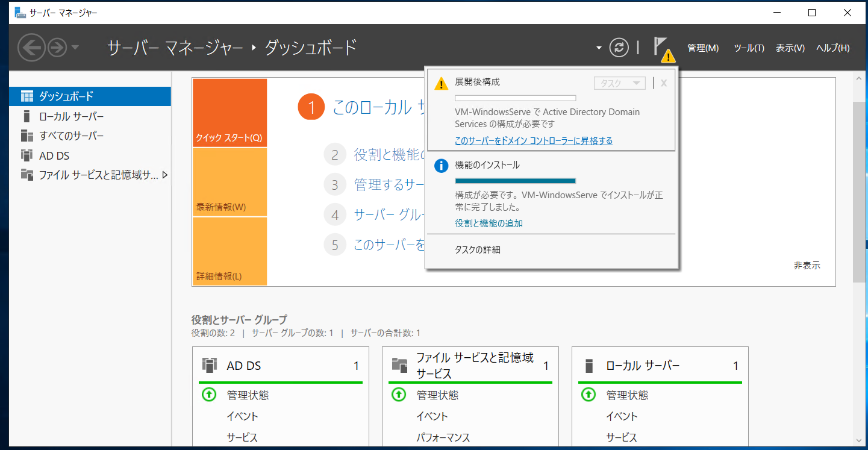Screen dimensions: 868x450
Task: Click the 展開後構成 empty progress bar
Action: tap(516, 98)
